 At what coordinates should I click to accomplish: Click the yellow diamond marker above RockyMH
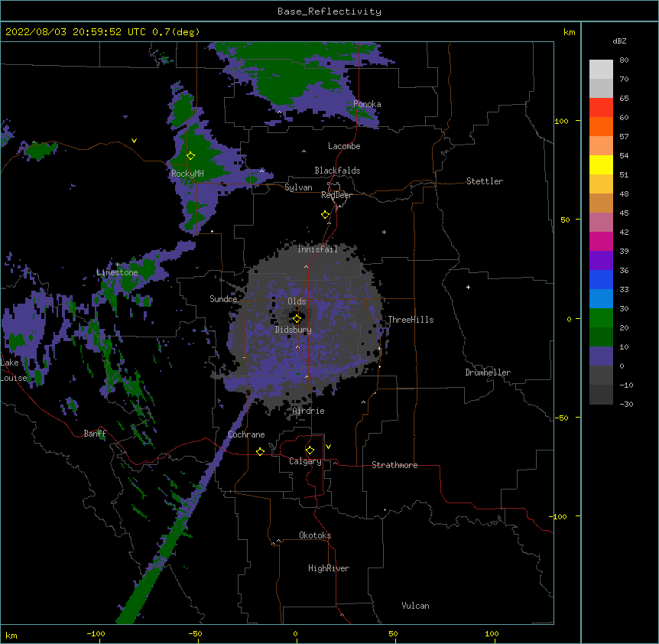point(190,156)
